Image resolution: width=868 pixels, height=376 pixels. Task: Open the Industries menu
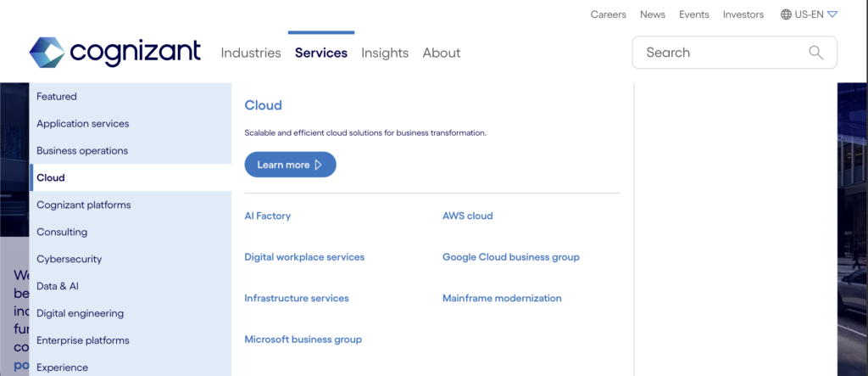coord(251,53)
